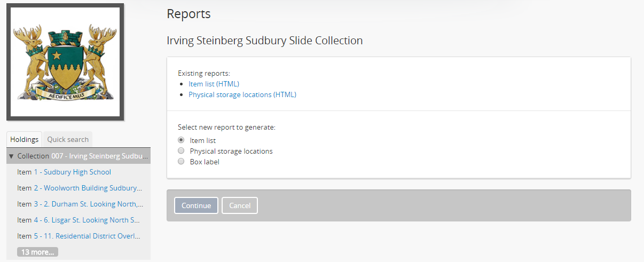Open existing Item list (HTML) report
The height and width of the screenshot is (262, 644).
click(x=214, y=84)
